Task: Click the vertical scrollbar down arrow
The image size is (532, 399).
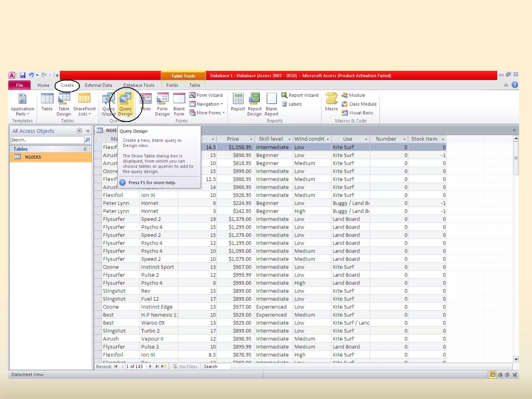Action: click(516, 360)
